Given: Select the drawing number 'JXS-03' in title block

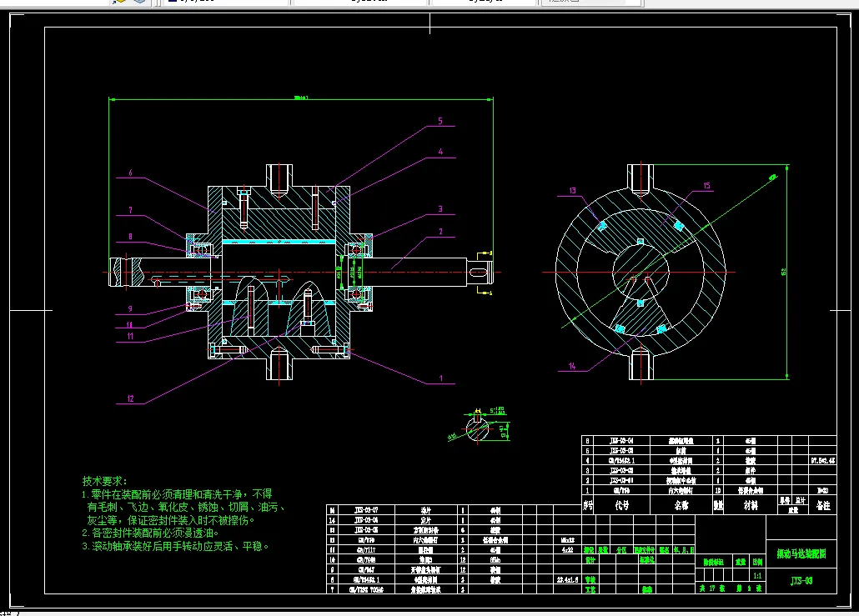Looking at the screenshot, I should 801,581.
